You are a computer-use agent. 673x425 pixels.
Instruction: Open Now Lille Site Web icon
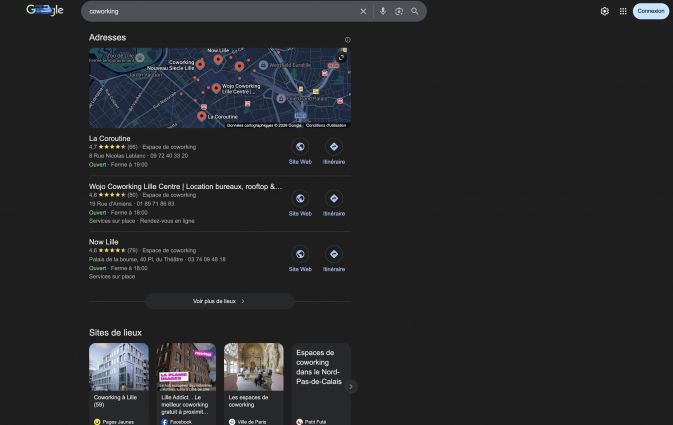(300, 254)
